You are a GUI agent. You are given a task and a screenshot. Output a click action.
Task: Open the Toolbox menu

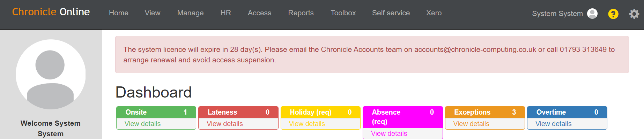(343, 13)
